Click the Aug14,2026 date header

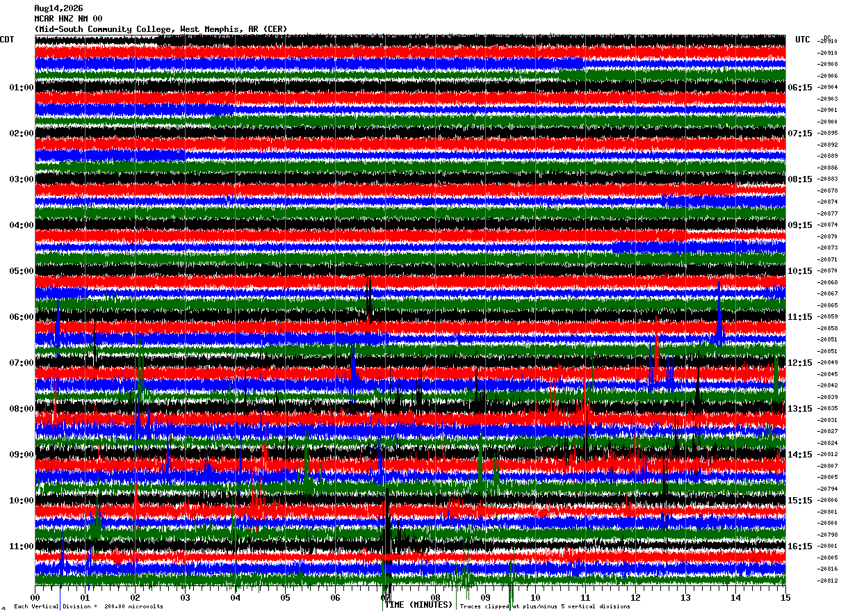click(x=58, y=8)
